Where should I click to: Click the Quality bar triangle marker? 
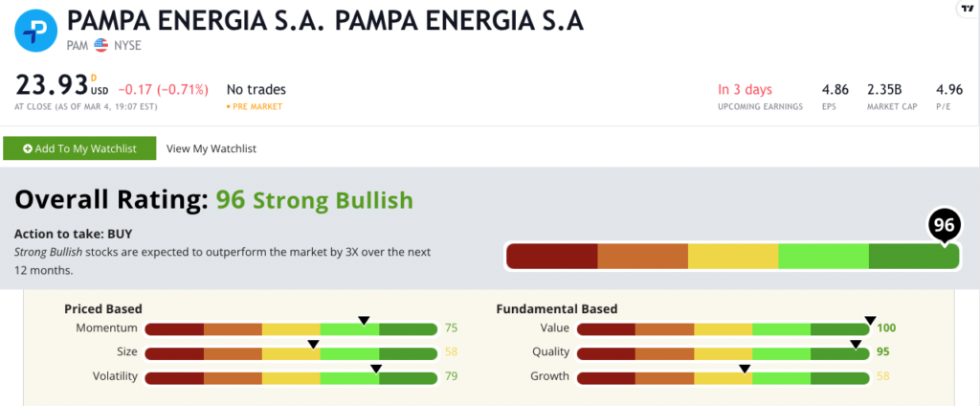[x=856, y=344]
